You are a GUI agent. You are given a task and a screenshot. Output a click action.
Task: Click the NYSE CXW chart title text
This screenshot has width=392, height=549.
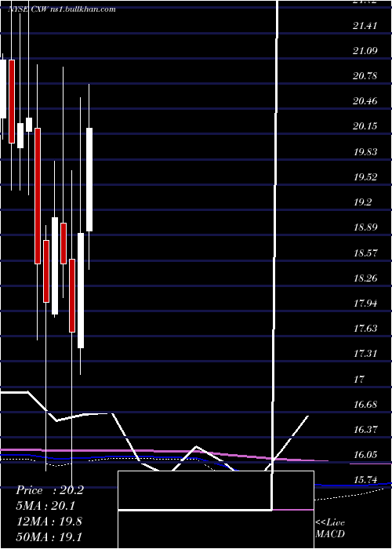62,9
